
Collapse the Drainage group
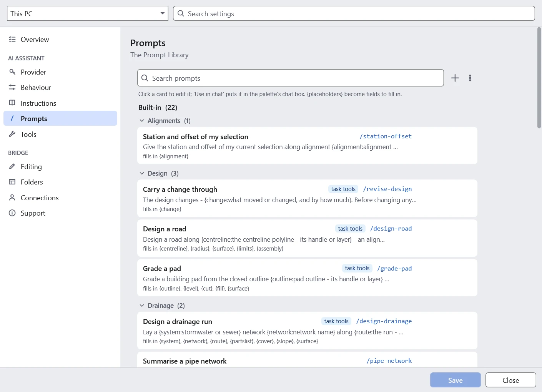(x=142, y=306)
